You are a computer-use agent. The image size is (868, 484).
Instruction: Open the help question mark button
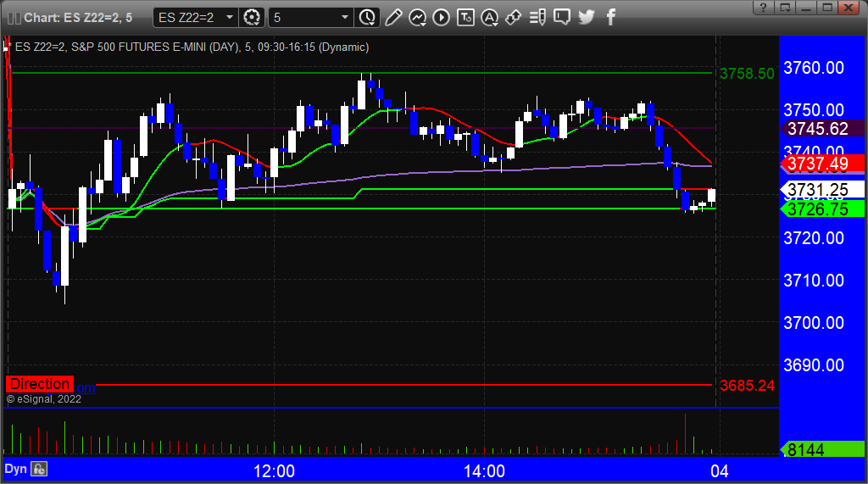click(764, 8)
